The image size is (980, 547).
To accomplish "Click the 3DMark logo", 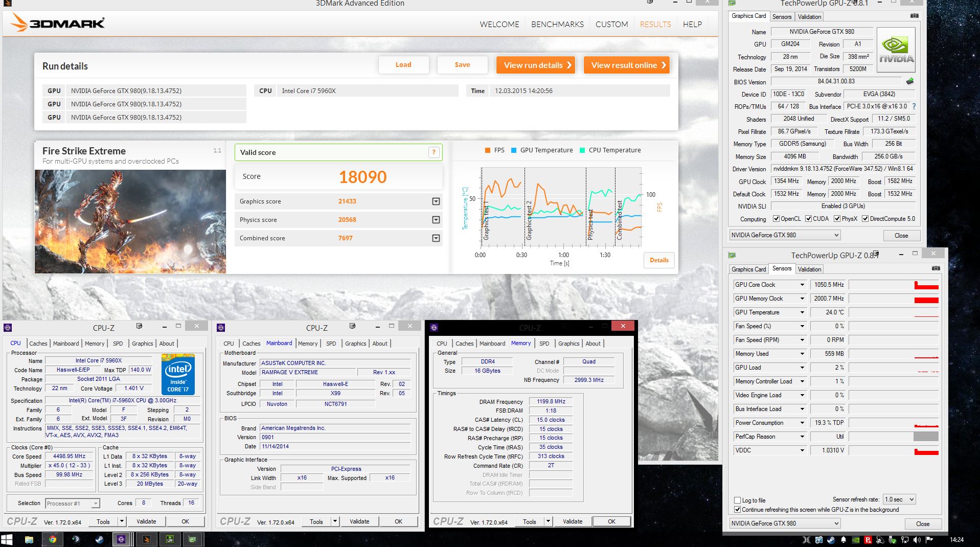I will click(57, 23).
